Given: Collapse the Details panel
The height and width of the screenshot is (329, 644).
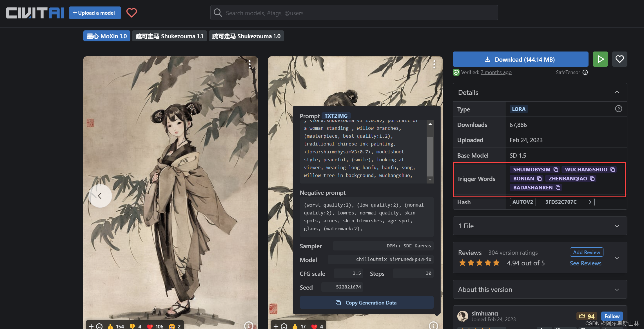Looking at the screenshot, I should point(617,92).
